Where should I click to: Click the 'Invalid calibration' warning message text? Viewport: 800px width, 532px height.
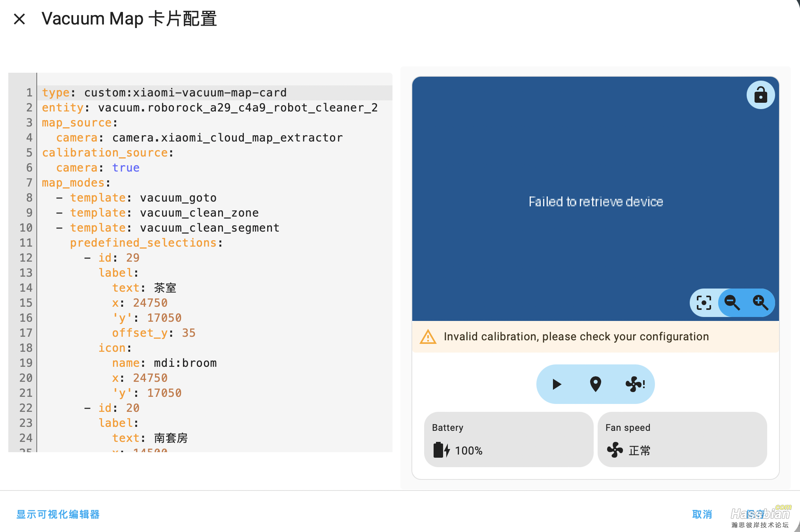tap(576, 337)
